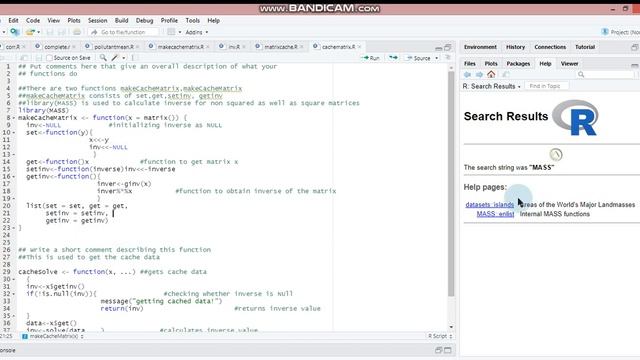Click the Help search input box
Image resolution: width=640 pixels, height=360 pixels.
605,74
